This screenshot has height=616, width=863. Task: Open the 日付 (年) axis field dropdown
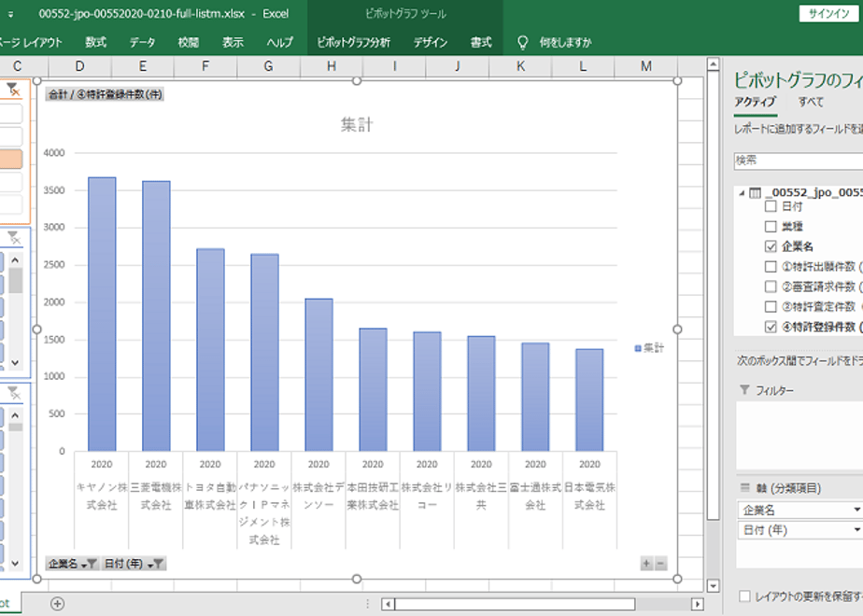(x=857, y=530)
